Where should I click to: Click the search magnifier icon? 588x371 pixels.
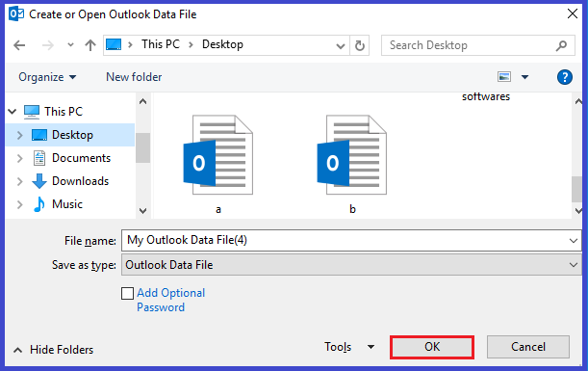coord(561,46)
